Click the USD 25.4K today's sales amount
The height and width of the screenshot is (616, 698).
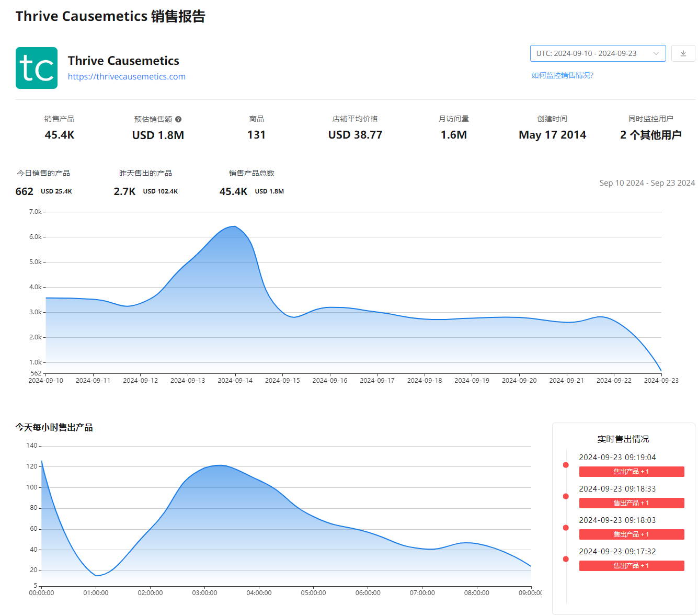point(56,191)
